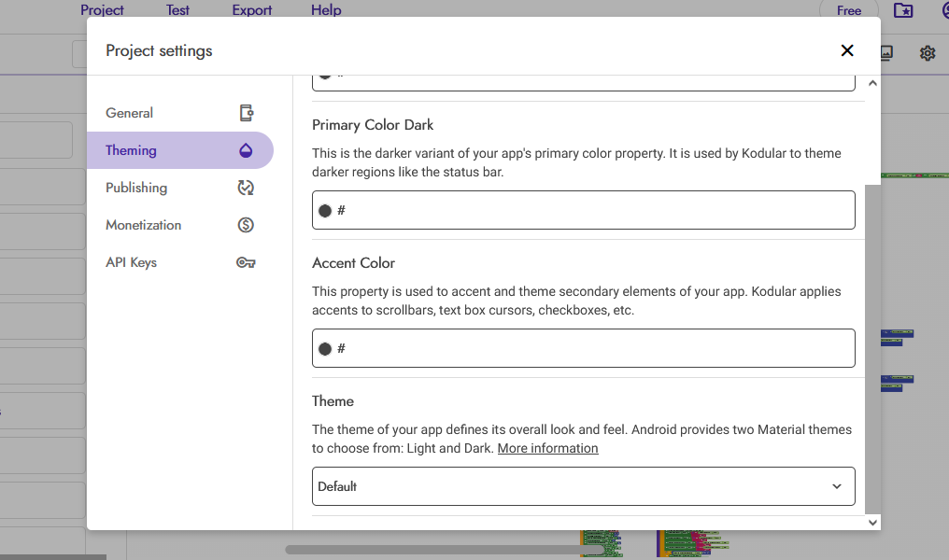Click the Monetization dollar icon
The height and width of the screenshot is (560, 949).
click(246, 225)
